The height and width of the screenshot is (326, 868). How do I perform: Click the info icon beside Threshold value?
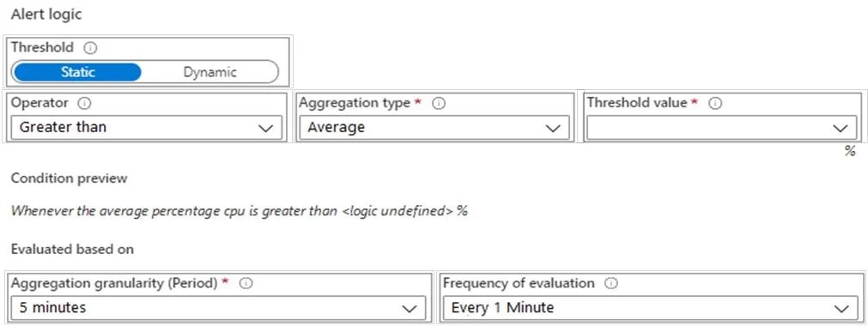coord(716,104)
